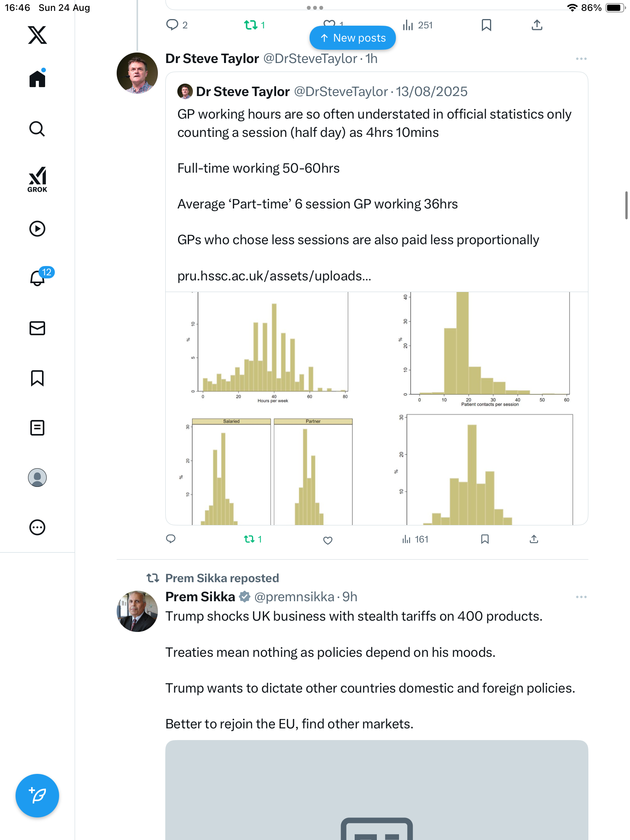This screenshot has width=630, height=840.
Task: Open the search icon in sidebar
Action: point(37,129)
